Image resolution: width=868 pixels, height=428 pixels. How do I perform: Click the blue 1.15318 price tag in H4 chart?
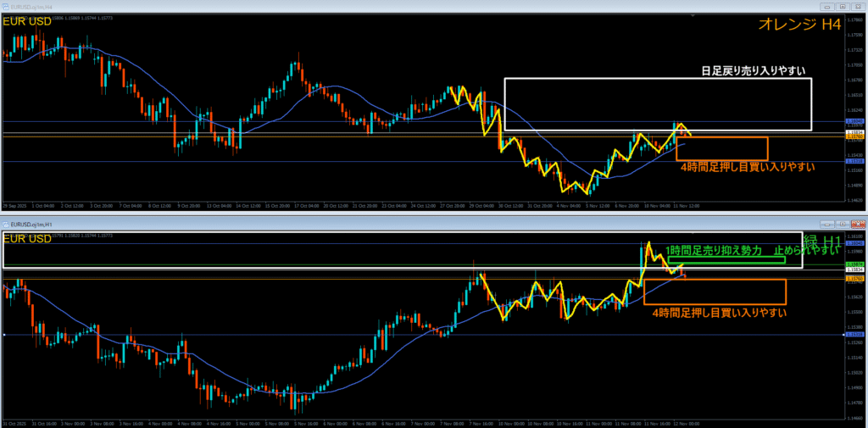coord(854,161)
